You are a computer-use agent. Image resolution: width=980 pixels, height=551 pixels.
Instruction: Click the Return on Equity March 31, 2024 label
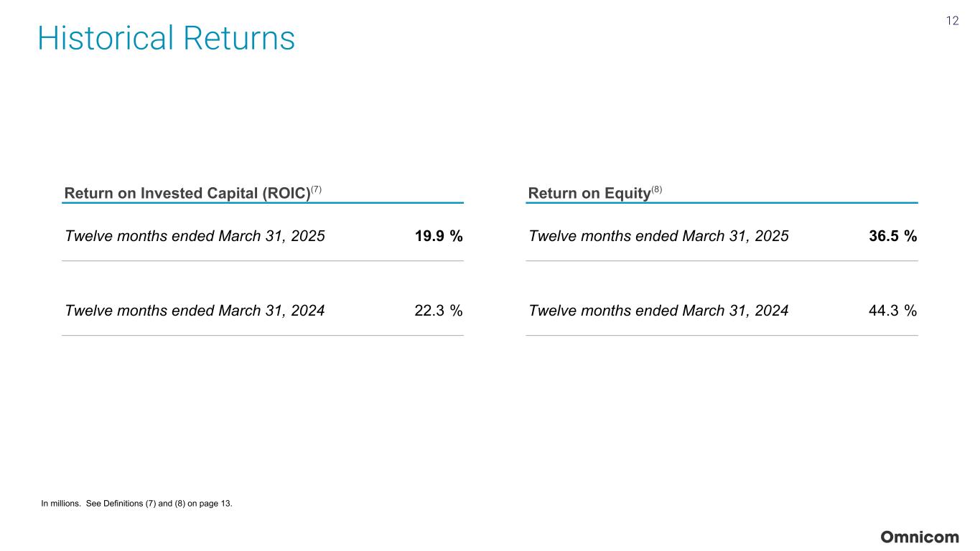pyautogui.click(x=658, y=311)
